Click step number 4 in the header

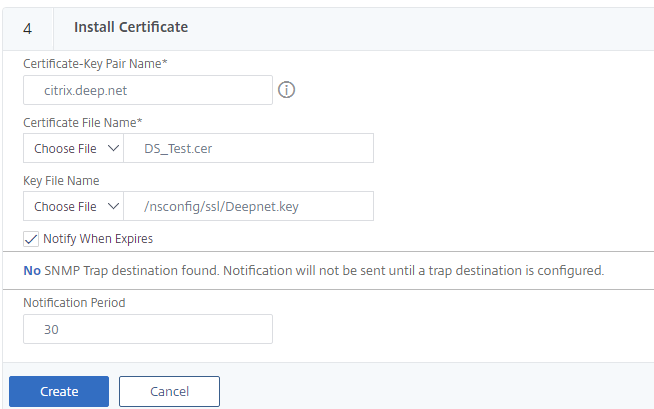click(x=27, y=28)
